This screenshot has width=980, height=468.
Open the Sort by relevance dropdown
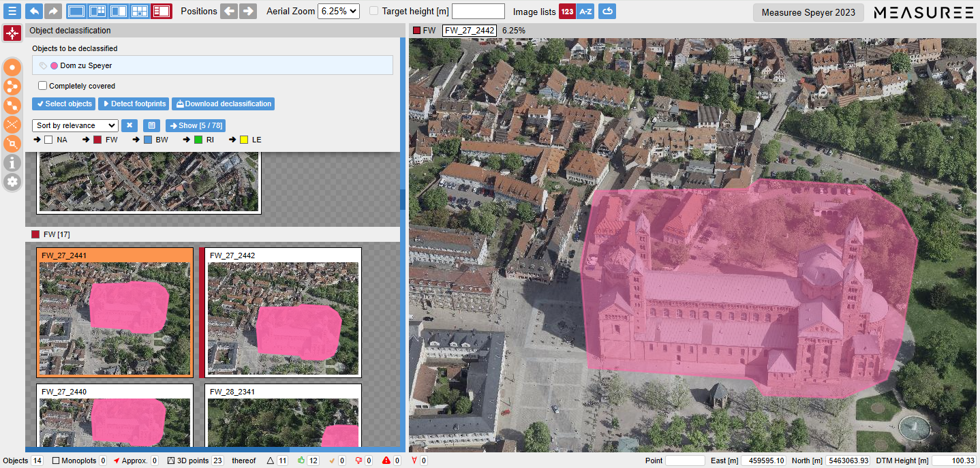tap(75, 125)
